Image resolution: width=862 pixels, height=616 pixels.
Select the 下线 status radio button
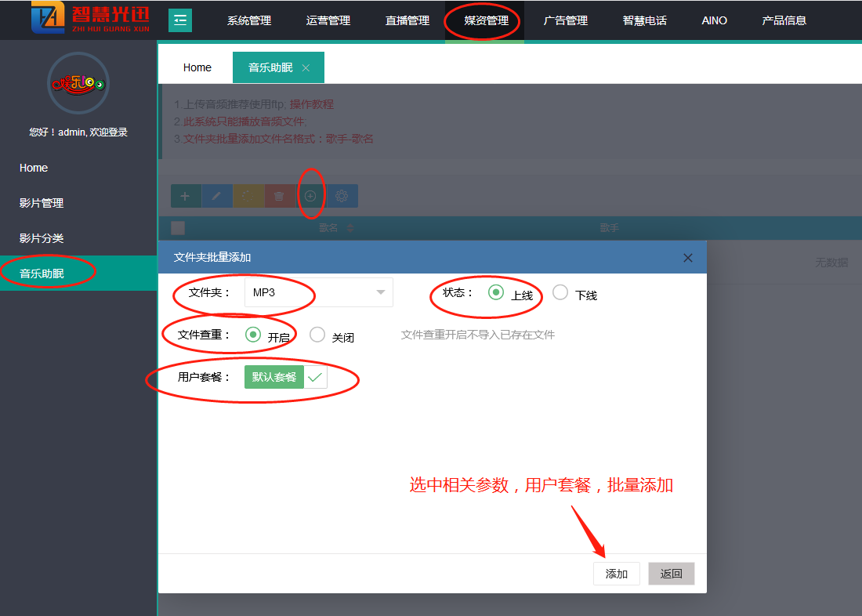(560, 292)
